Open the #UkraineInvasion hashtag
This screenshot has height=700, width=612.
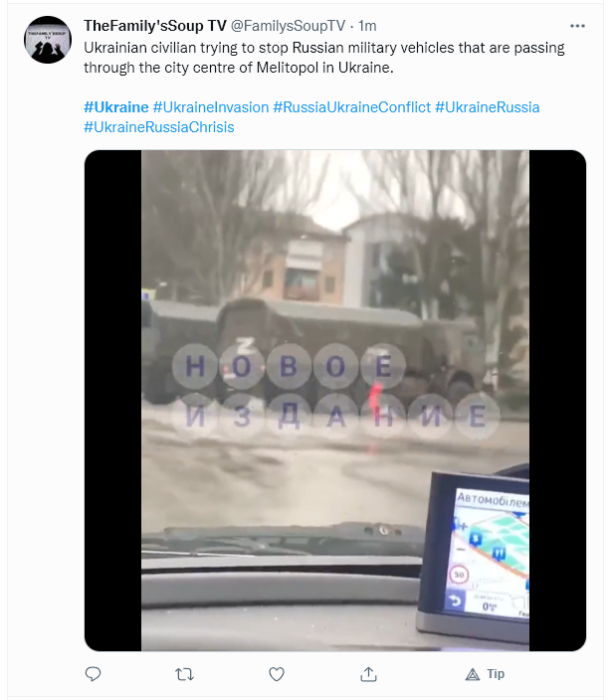click(211, 107)
